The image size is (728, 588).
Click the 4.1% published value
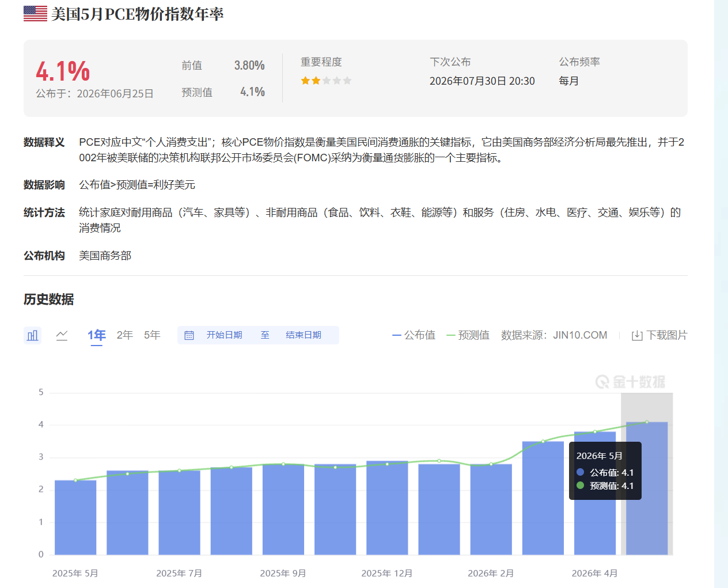coord(63,71)
